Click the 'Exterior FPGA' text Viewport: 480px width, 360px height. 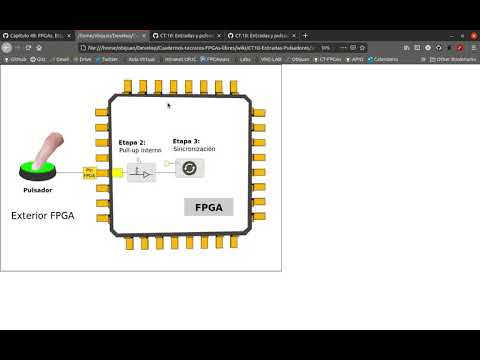tap(43, 216)
